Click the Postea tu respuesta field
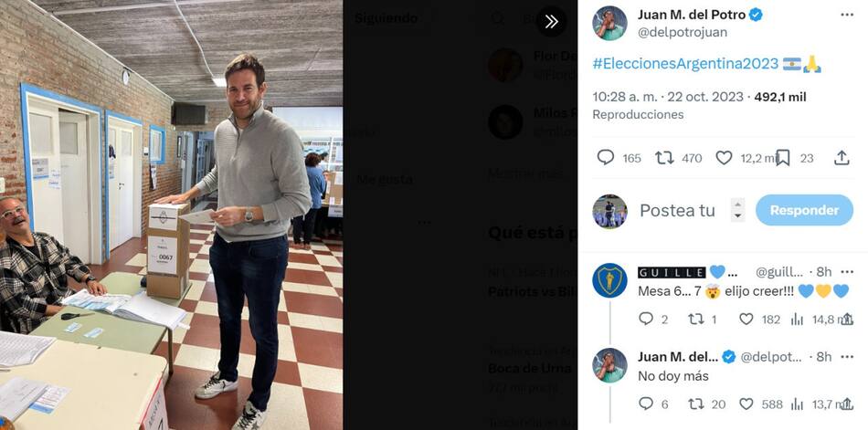This screenshot has width=868, height=430. [x=678, y=210]
